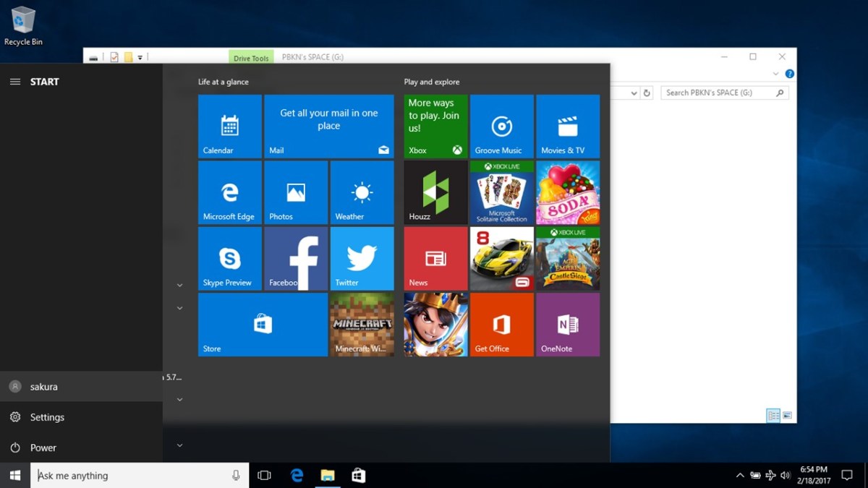This screenshot has height=488, width=868.
Task: Toggle Task View in the taskbar
Action: [x=264, y=475]
